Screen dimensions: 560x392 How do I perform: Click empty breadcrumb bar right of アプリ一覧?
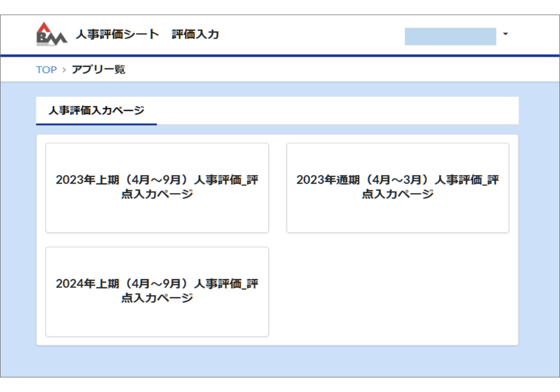pos(336,70)
